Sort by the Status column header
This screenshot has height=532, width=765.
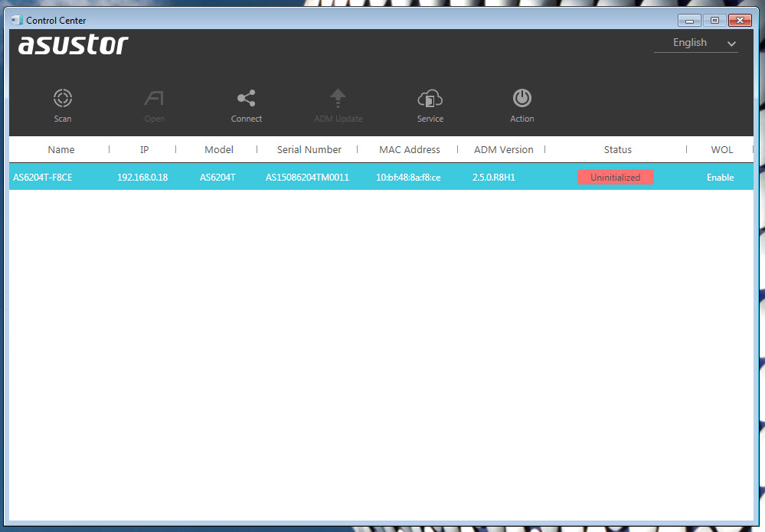click(618, 150)
